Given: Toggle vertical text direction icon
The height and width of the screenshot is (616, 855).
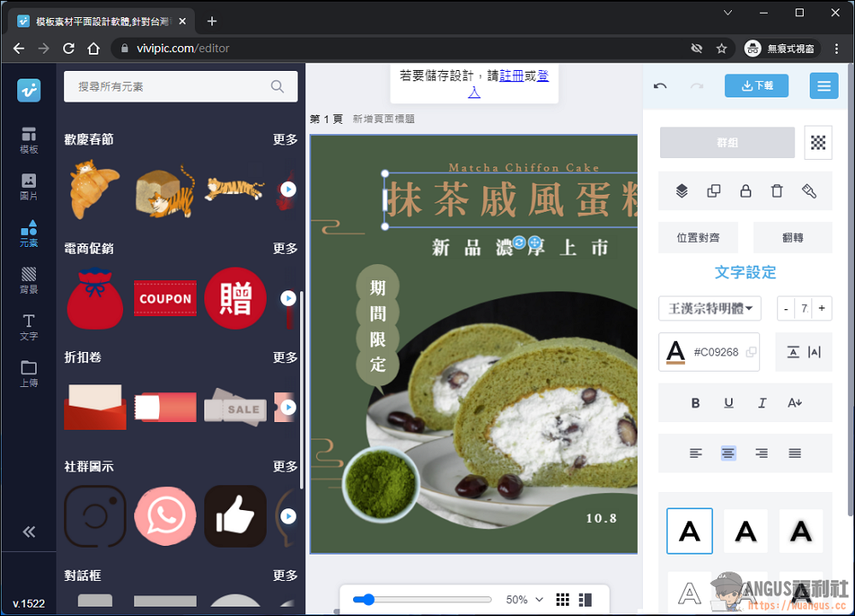Looking at the screenshot, I should (794, 403).
